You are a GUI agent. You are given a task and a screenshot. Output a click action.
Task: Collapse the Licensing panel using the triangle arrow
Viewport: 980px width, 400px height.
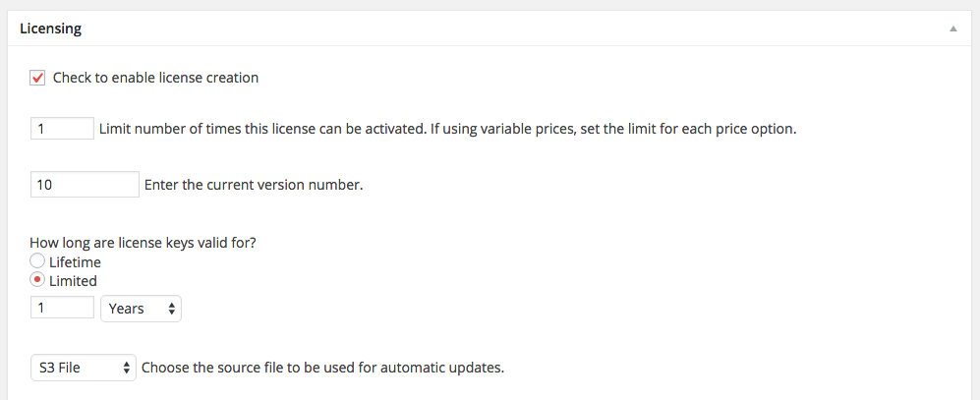click(x=952, y=29)
